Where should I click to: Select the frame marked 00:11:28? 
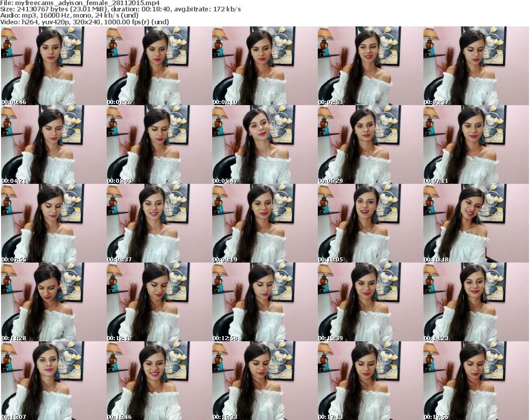coord(53,302)
